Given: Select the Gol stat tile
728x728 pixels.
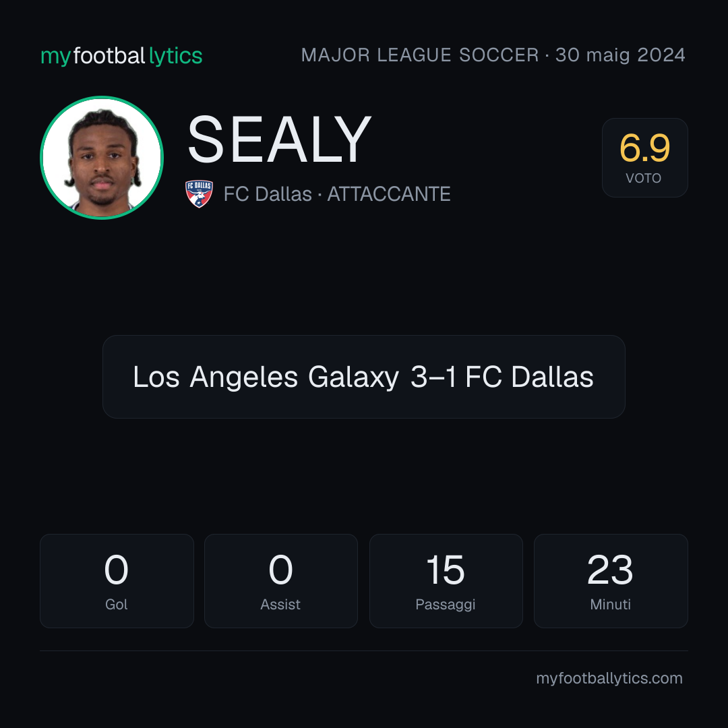Looking at the screenshot, I should [x=117, y=581].
